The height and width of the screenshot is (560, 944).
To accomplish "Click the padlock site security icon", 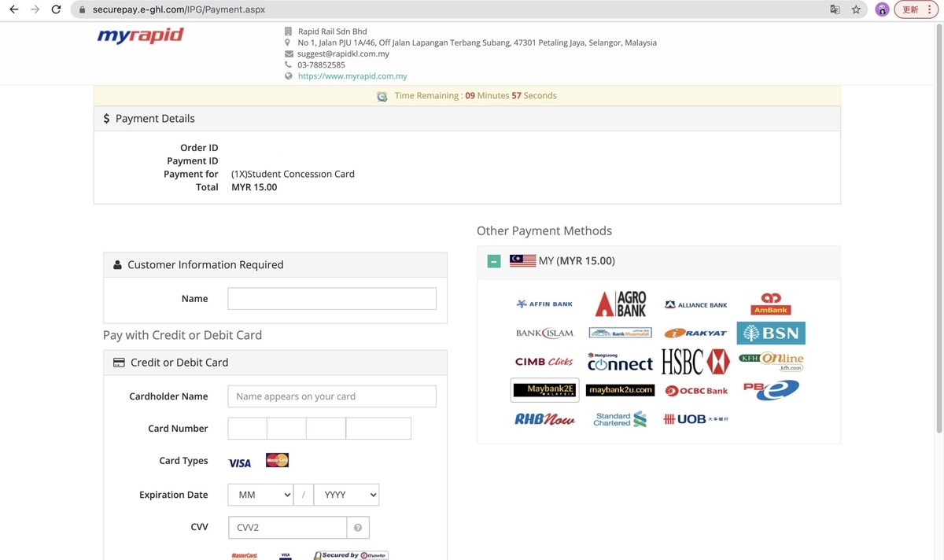I will [82, 9].
